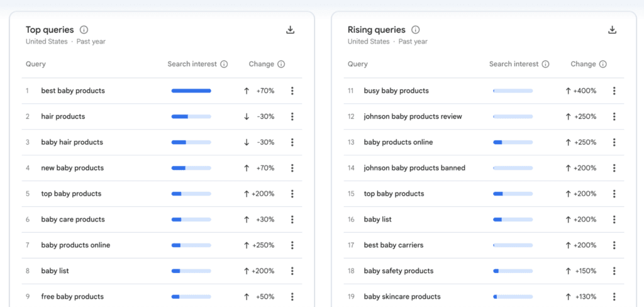Viewport: 644px width, 307px height.
Task: Show info about Rising queries
Action: coord(416,30)
